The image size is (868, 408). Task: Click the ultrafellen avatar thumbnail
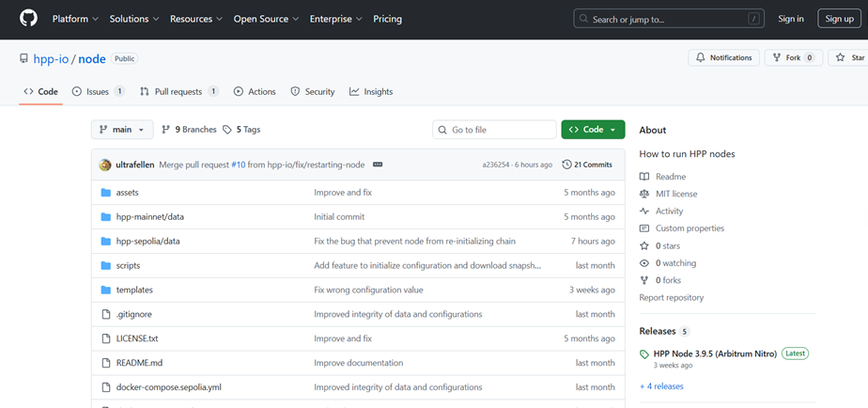click(105, 165)
